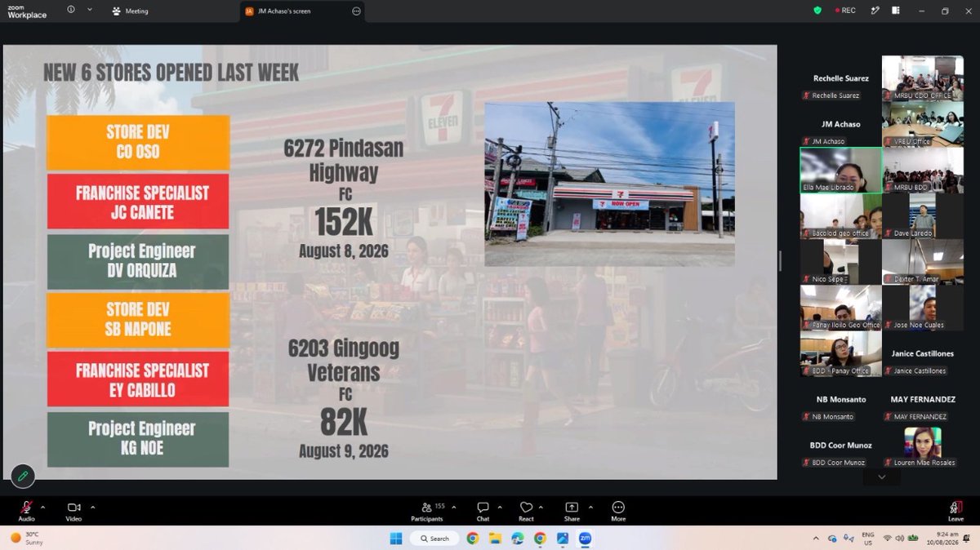
Task: Expand the dropdown next to meeting info
Action: coord(90,10)
